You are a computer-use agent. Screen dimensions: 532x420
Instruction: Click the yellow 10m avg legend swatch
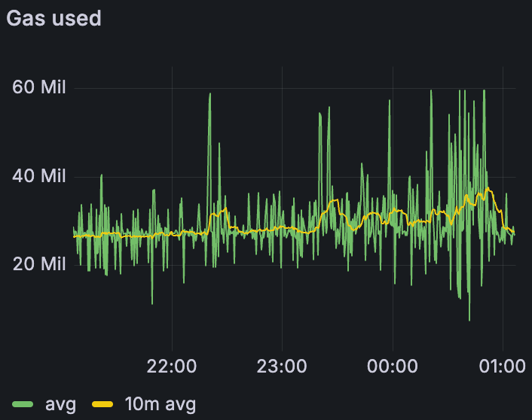(102, 404)
